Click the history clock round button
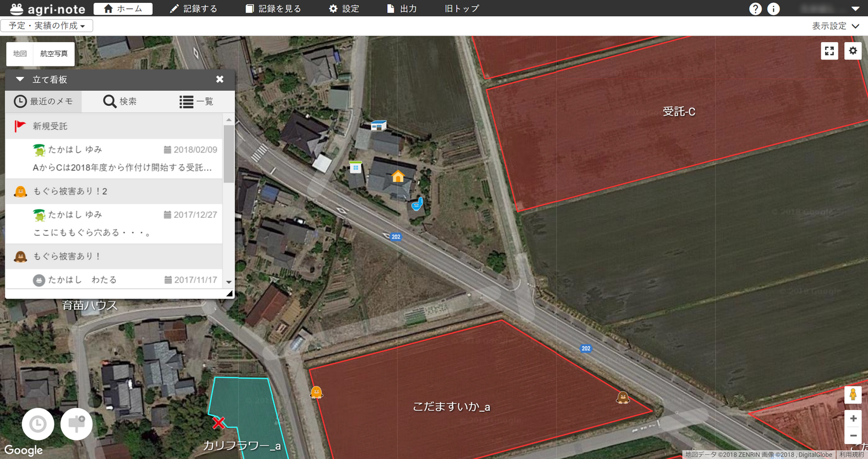Viewport: 868px width, 459px height. click(38, 424)
